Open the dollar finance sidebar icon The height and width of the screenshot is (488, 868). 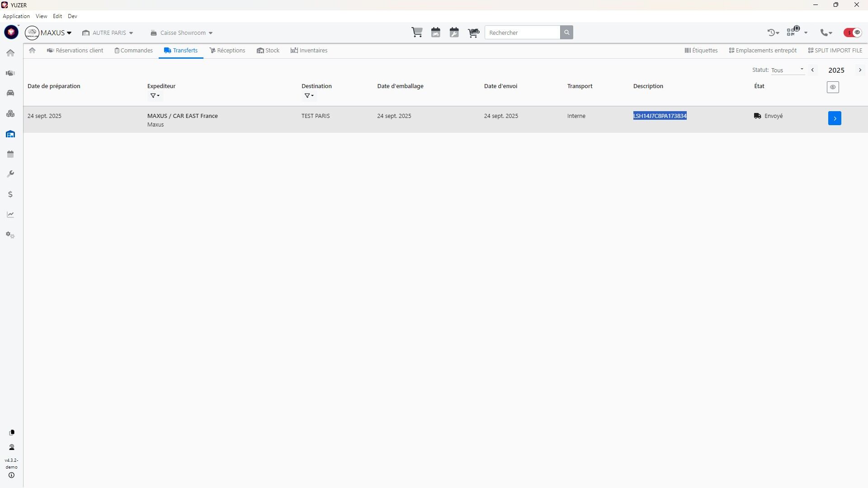coord(10,194)
